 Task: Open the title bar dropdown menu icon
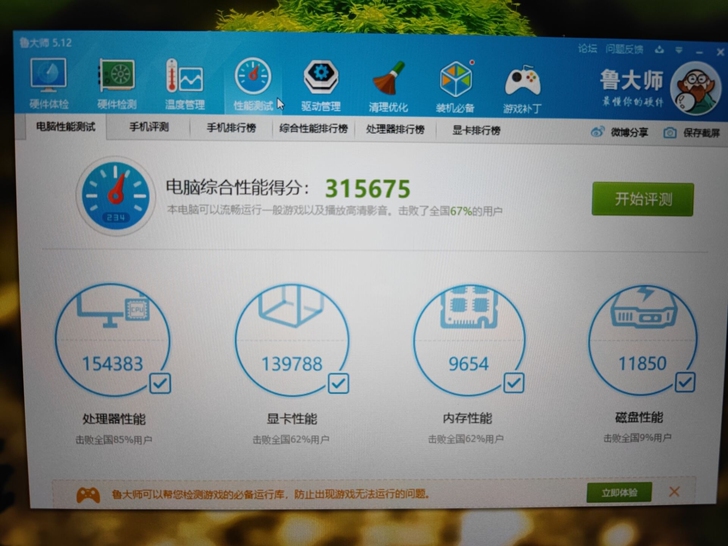tap(679, 50)
